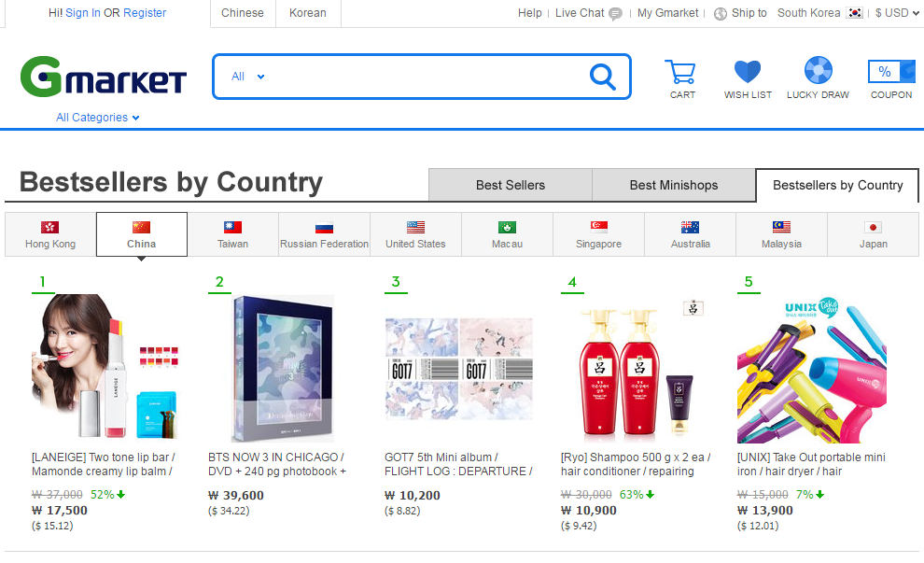Open the Wish List heart icon

point(748,71)
